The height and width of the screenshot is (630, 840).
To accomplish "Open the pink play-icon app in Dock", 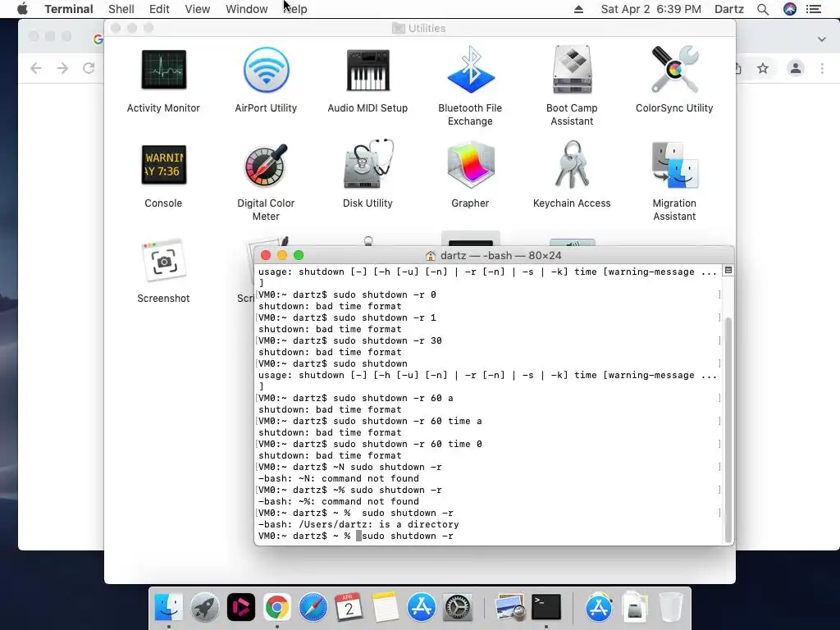I will click(x=240, y=607).
